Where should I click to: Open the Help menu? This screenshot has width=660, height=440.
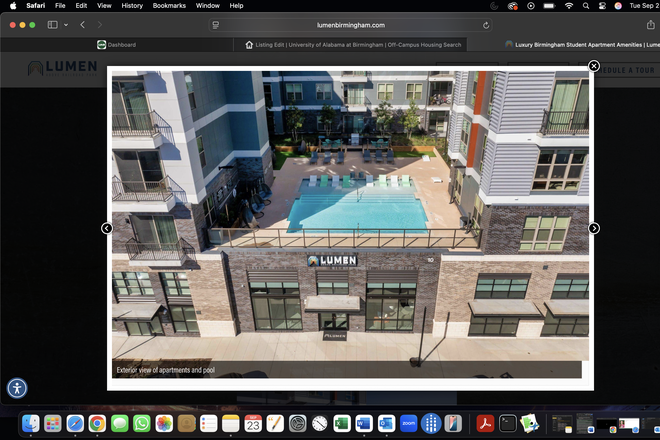click(236, 5)
